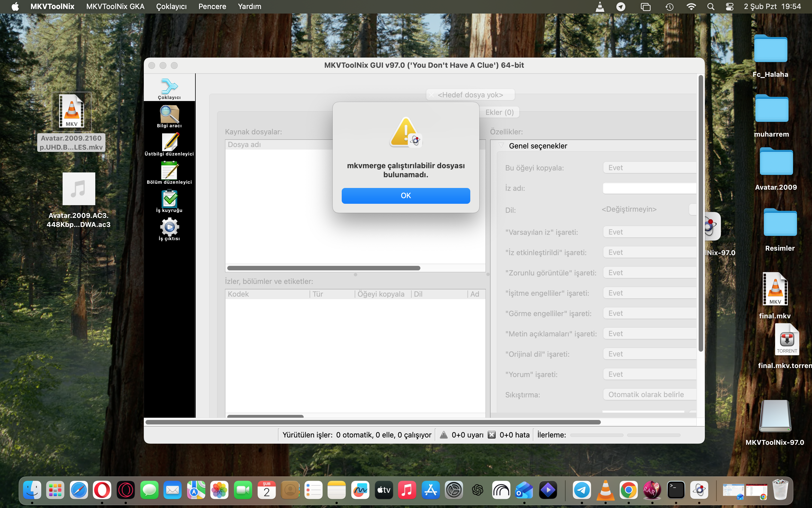Open the MKVToolNix GKA menu

pyautogui.click(x=115, y=7)
